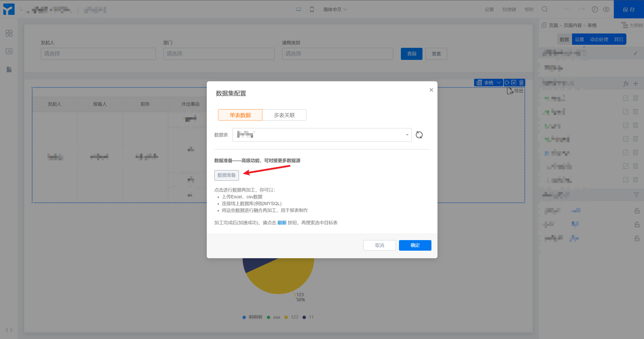This screenshot has width=644, height=339.
Task: Select the 单表数据 option
Action: (x=240, y=115)
